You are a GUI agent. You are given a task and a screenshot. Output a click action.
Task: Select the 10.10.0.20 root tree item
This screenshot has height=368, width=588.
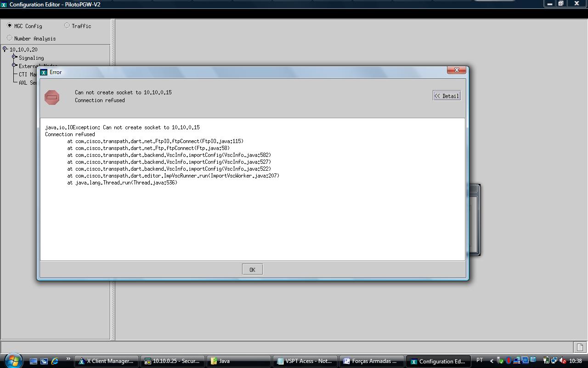click(x=23, y=50)
